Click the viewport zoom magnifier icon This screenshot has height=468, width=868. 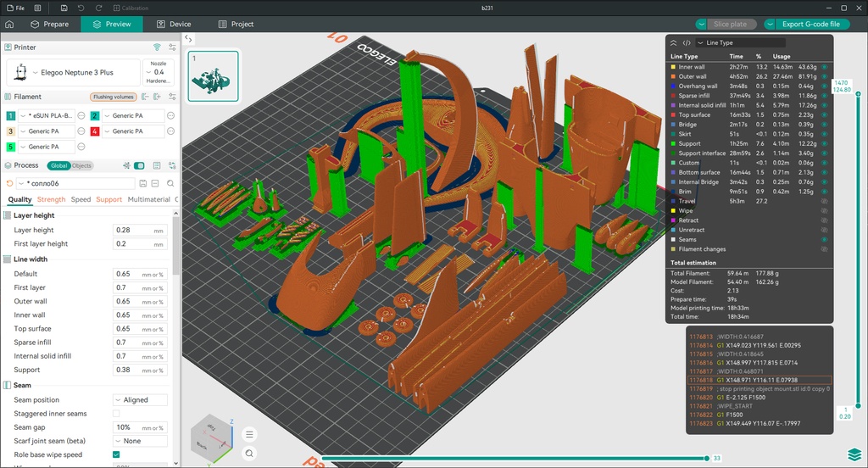point(249,454)
